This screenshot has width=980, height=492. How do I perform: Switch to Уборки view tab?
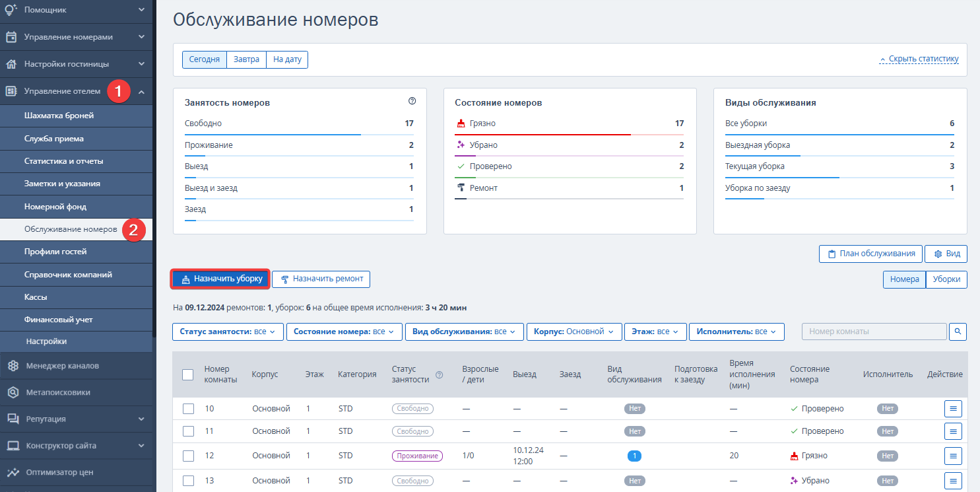(x=946, y=279)
